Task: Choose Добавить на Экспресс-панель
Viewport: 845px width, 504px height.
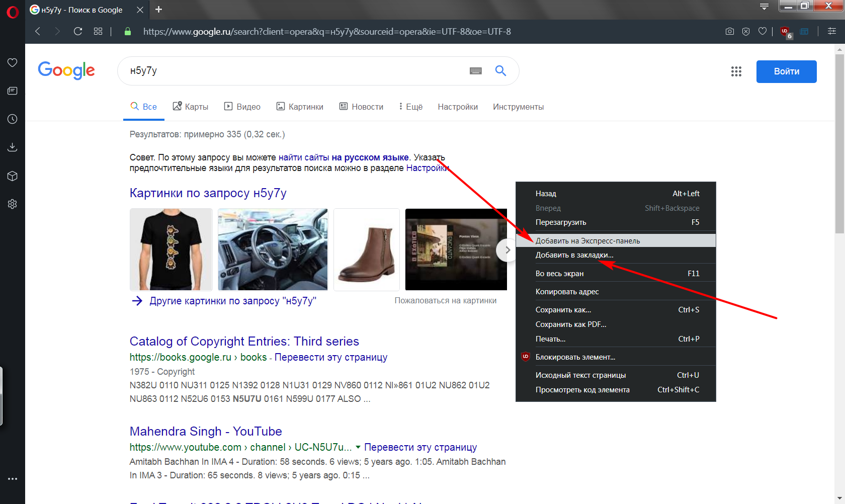Action: pyautogui.click(x=616, y=241)
